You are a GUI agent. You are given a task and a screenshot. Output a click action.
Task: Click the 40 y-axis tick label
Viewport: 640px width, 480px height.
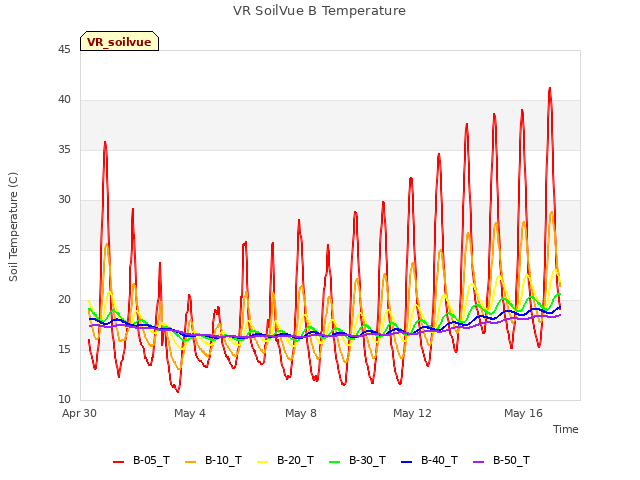tap(64, 100)
